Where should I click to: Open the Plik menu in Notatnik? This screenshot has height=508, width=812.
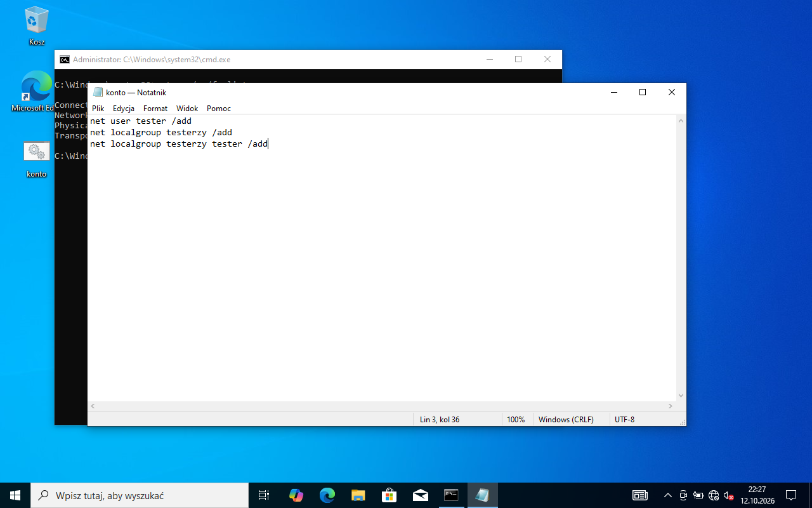point(98,109)
